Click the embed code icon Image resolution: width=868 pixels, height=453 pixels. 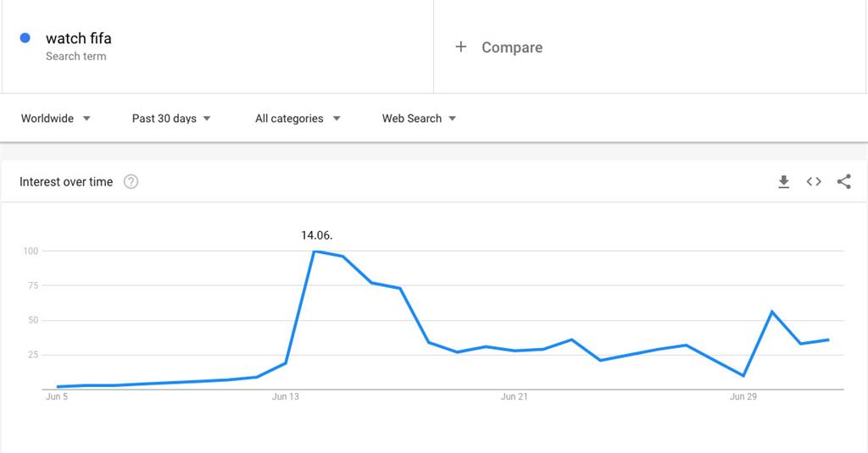814,182
